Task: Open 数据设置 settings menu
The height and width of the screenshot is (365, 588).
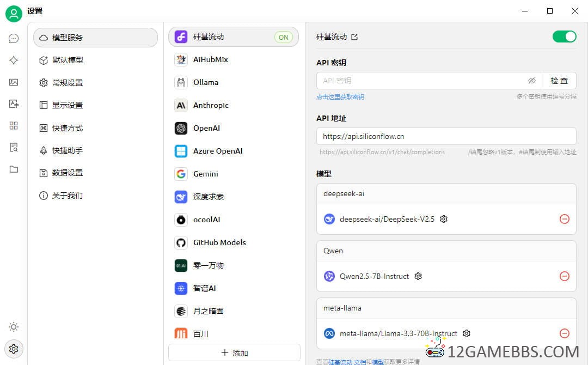Action: [96, 173]
